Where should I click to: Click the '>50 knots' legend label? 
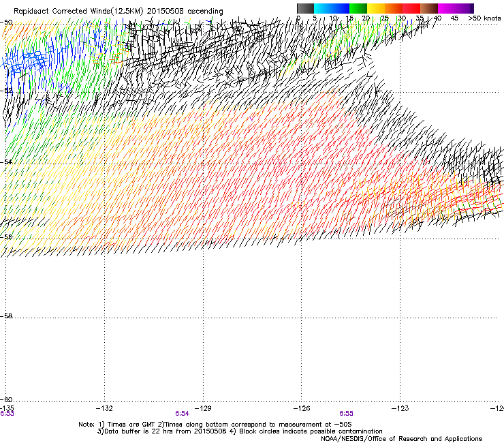pos(484,18)
